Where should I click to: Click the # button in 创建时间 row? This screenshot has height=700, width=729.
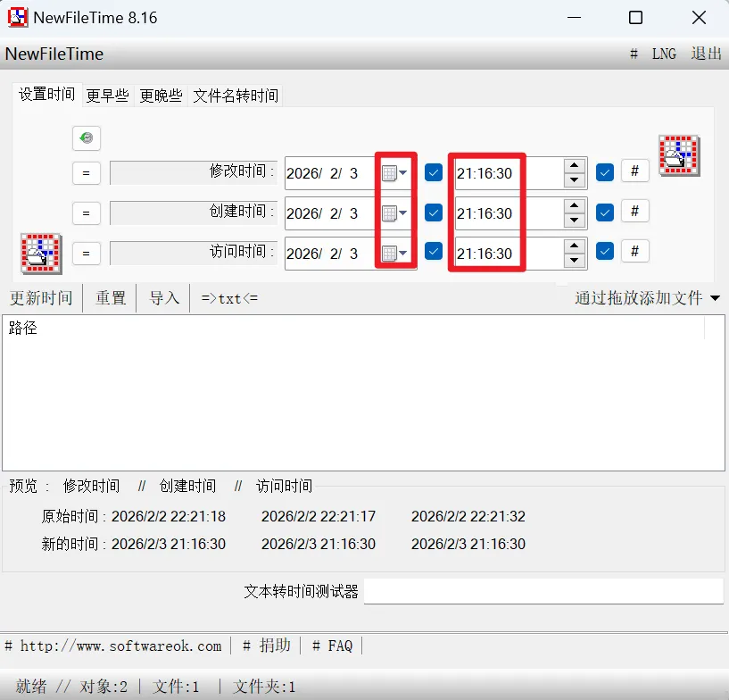635,211
